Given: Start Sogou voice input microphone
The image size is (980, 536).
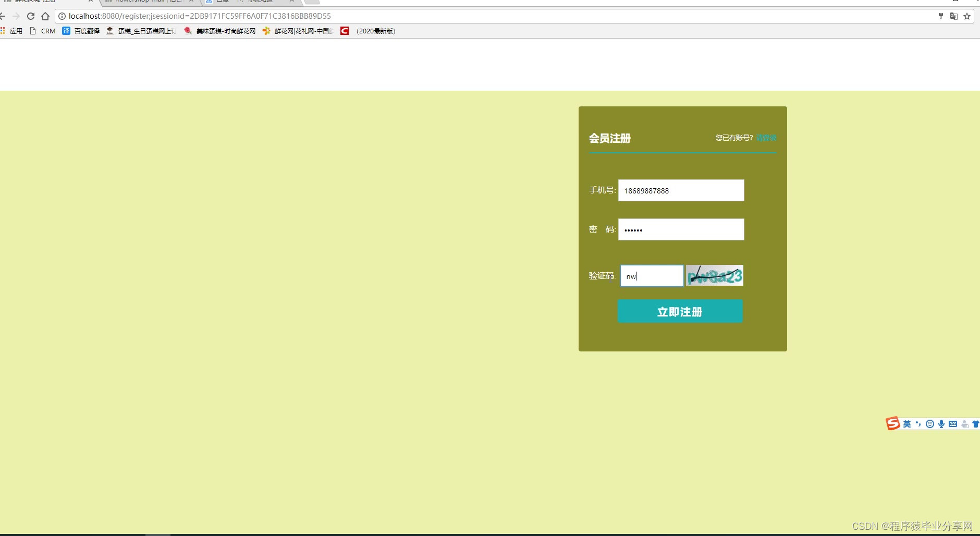Looking at the screenshot, I should (941, 424).
